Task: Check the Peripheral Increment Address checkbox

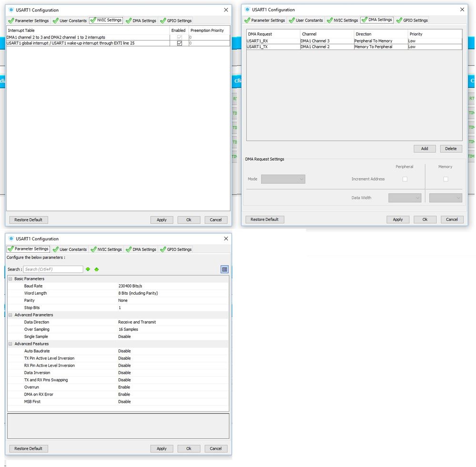Action: click(405, 179)
